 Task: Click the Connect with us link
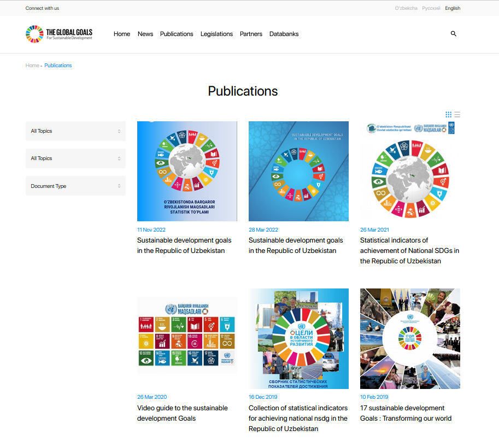(x=42, y=8)
